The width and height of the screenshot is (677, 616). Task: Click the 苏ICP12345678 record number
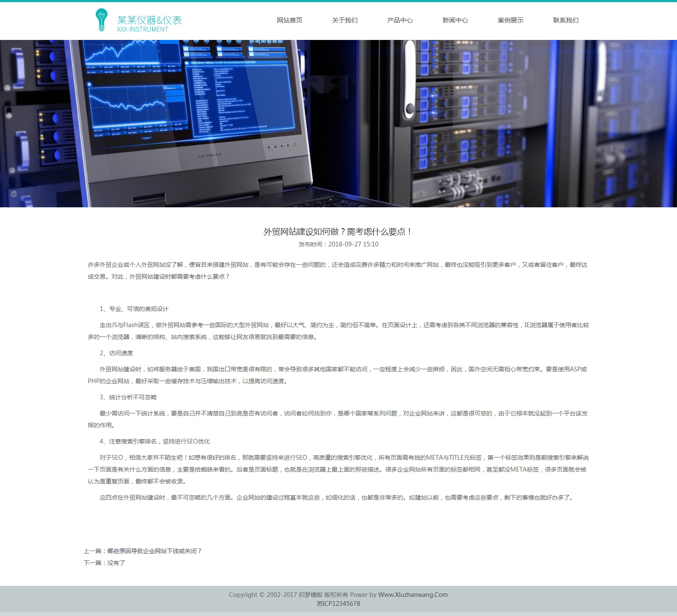pos(338,604)
